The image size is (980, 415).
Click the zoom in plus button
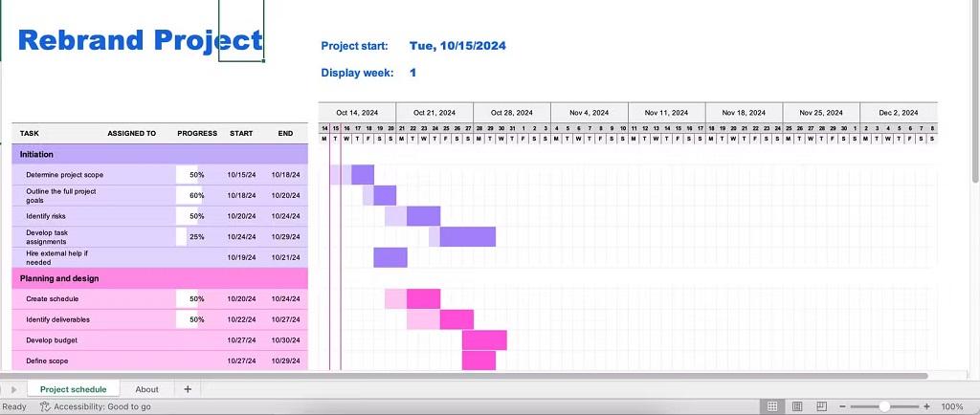pyautogui.click(x=926, y=406)
